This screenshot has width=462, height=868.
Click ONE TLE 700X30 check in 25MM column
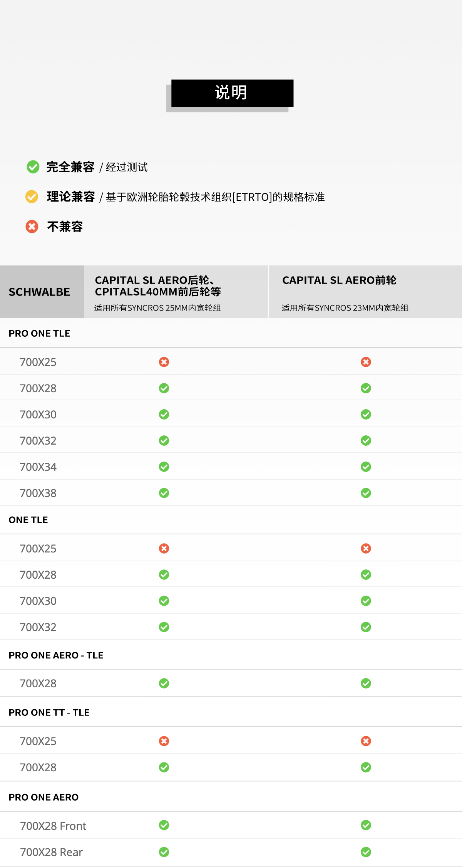164,601
